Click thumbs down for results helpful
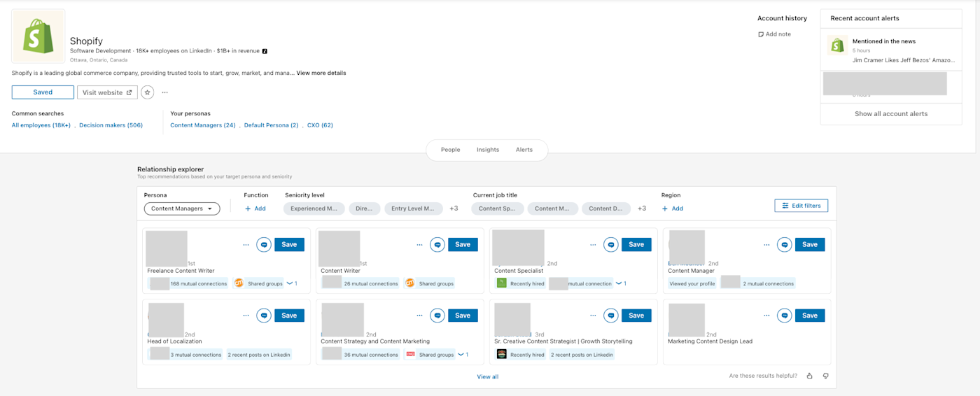This screenshot has height=396, width=980. 826,376
